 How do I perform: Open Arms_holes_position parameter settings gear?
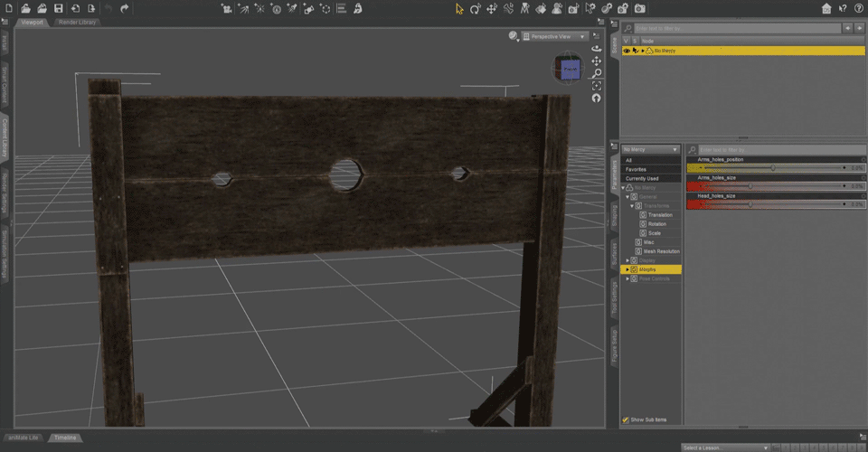click(x=863, y=160)
